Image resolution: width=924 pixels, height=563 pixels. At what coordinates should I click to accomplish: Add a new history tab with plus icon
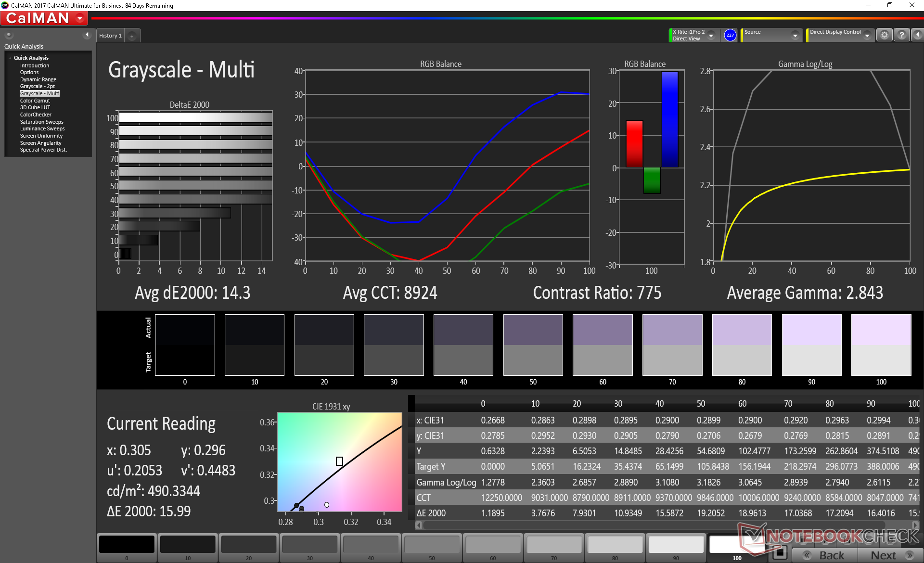(132, 36)
